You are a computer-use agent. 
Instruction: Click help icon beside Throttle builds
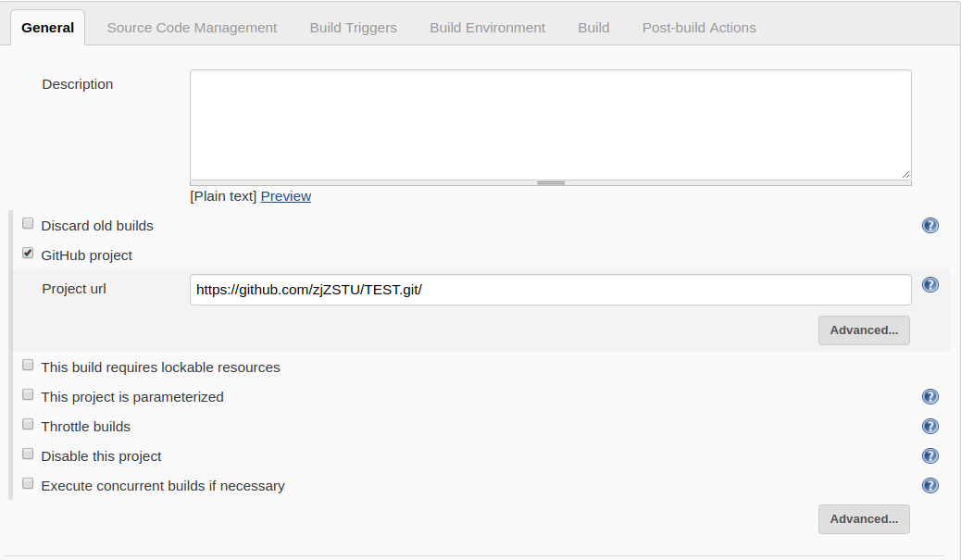[x=930, y=427]
